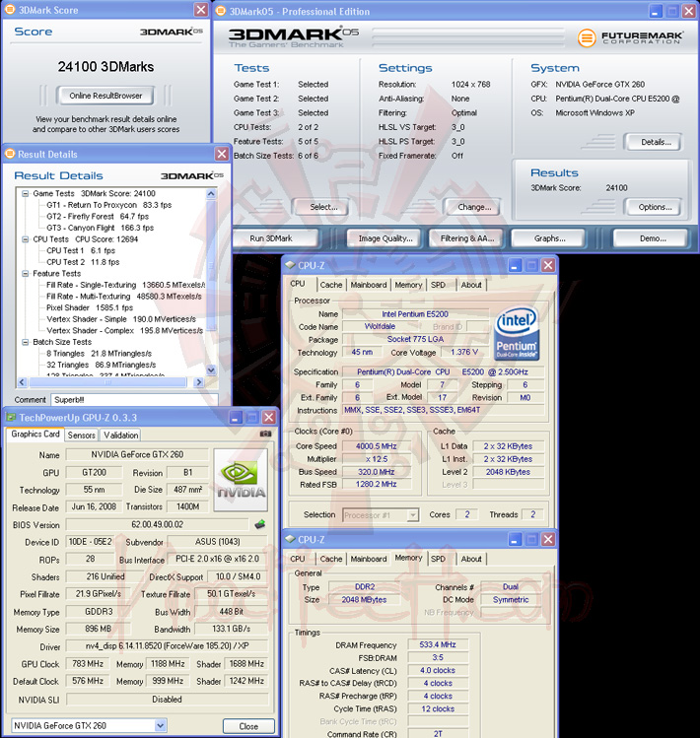Click the Result Details scroll down arrow
This screenshot has width=700, height=738.
(211, 370)
